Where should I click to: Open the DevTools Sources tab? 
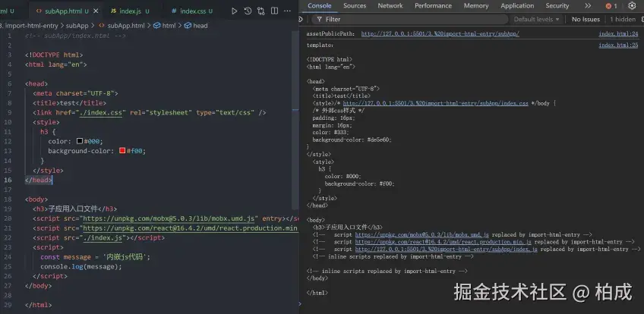pyautogui.click(x=355, y=6)
